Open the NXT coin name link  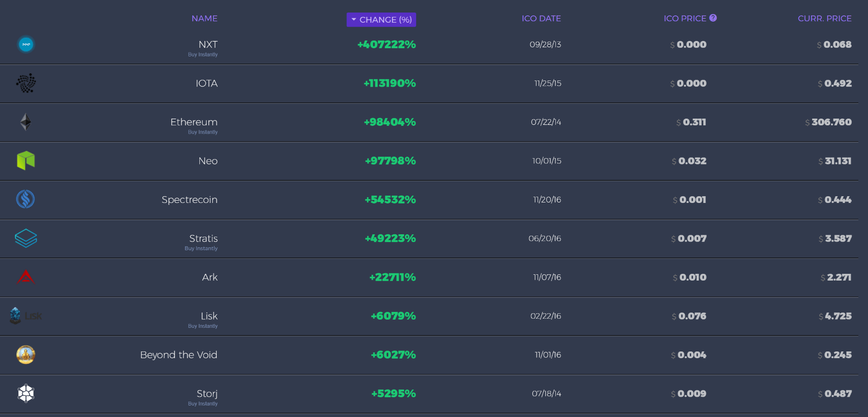click(x=208, y=44)
